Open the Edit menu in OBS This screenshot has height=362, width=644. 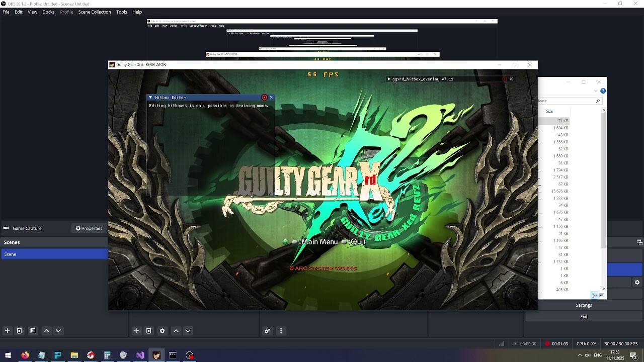click(19, 12)
